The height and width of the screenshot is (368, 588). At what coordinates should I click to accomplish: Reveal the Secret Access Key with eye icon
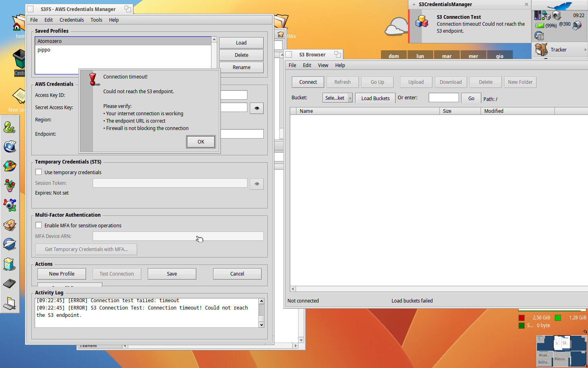(256, 108)
